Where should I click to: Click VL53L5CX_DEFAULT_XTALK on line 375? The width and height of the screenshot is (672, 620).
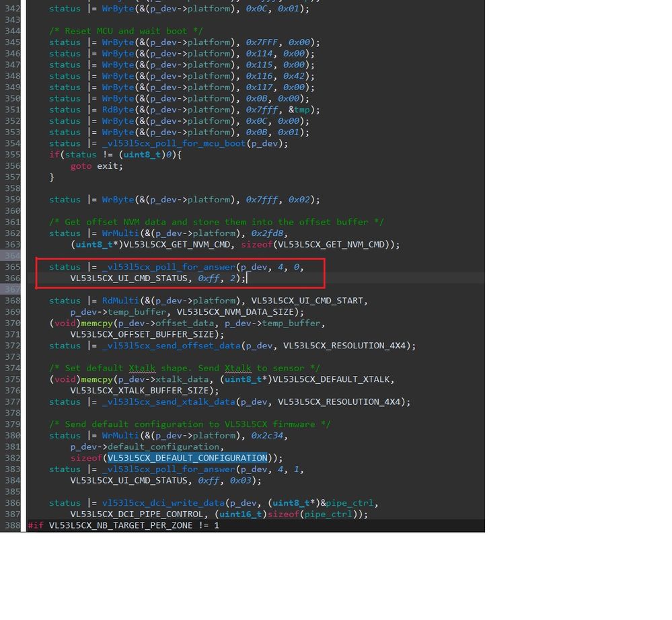pos(331,380)
